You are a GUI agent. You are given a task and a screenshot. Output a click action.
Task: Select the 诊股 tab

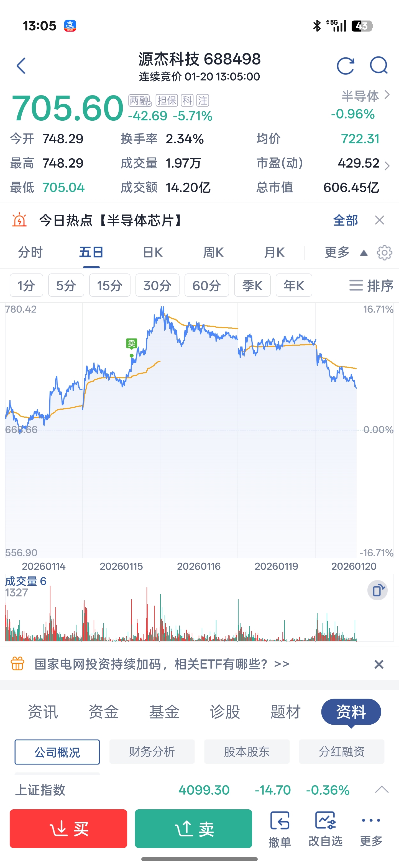225,712
